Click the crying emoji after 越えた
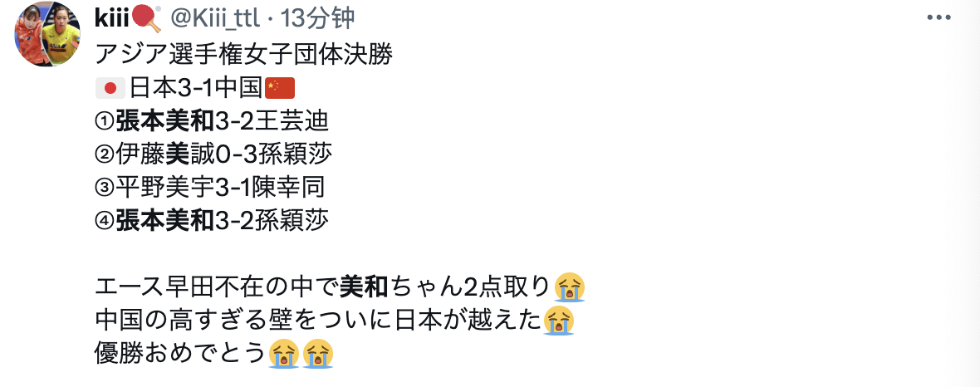The image size is (980, 387). coord(560,321)
